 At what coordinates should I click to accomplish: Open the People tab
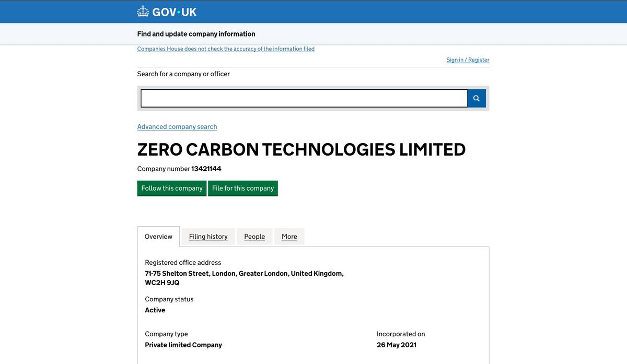pos(254,237)
